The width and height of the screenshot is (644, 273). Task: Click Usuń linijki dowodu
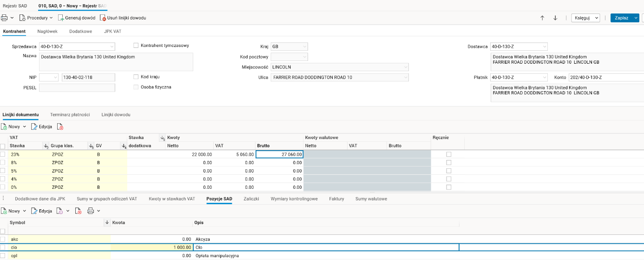(123, 18)
